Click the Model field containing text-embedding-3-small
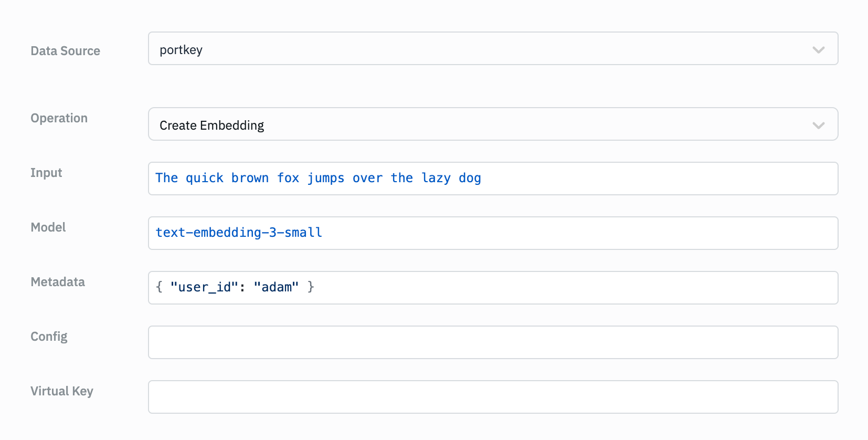 click(x=493, y=233)
